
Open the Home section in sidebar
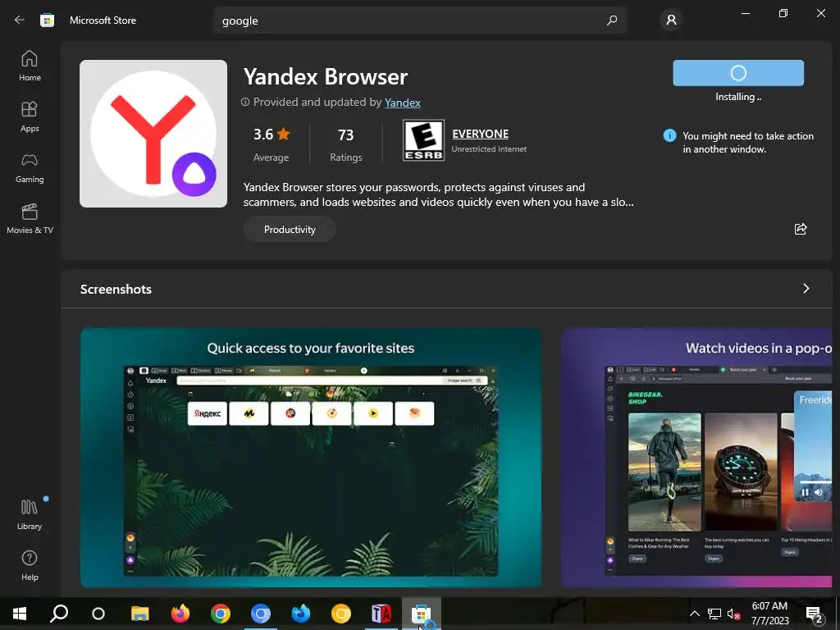click(30, 66)
